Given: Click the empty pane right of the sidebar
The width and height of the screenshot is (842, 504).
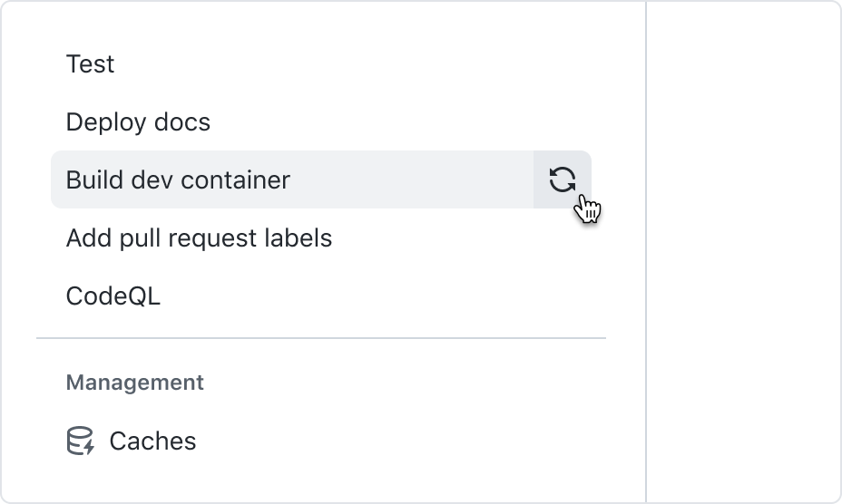Looking at the screenshot, I should pyautogui.click(x=744, y=252).
